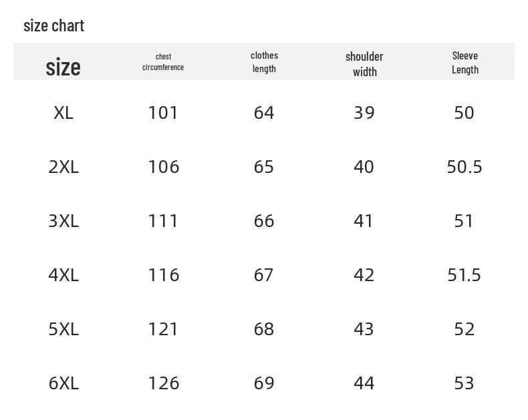Click the 6XL clothes length value 69
This screenshot has height=420, width=528.
point(264,383)
